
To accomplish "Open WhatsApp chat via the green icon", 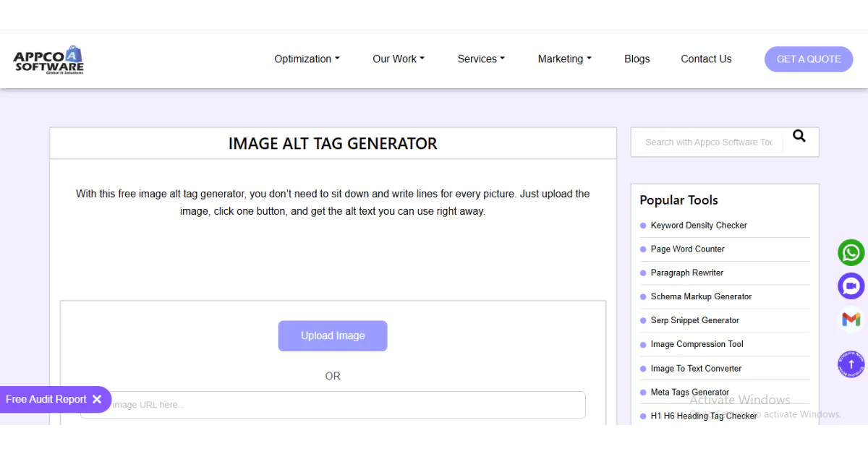I will tap(851, 252).
